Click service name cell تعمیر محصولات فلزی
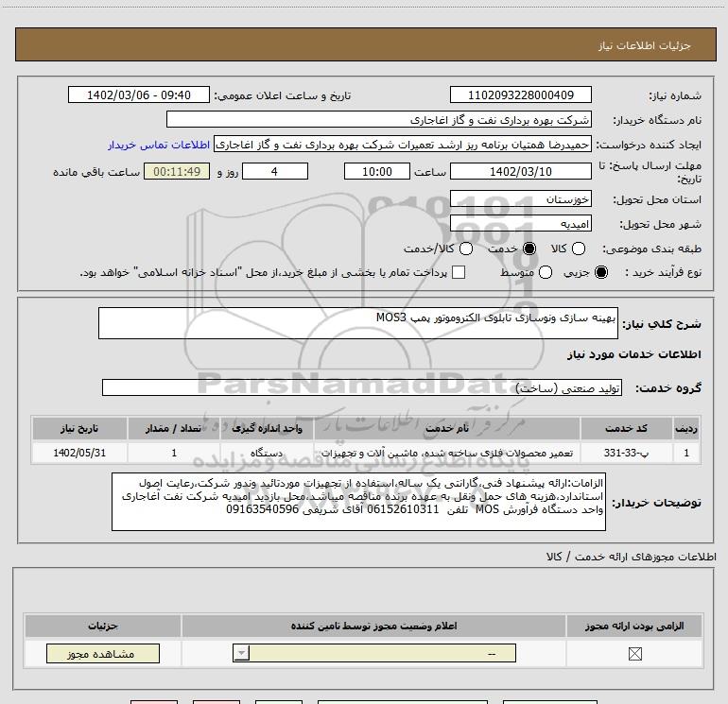The width and height of the screenshot is (728, 704). tap(446, 453)
